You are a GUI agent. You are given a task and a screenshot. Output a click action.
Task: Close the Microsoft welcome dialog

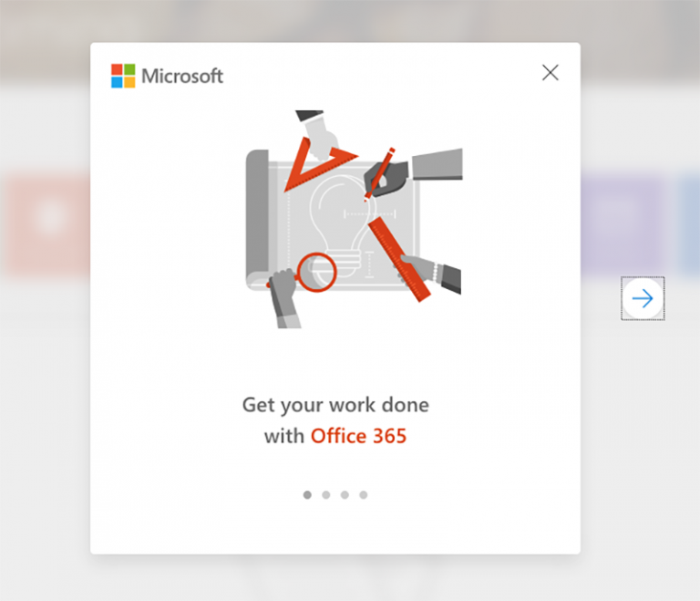coord(550,72)
